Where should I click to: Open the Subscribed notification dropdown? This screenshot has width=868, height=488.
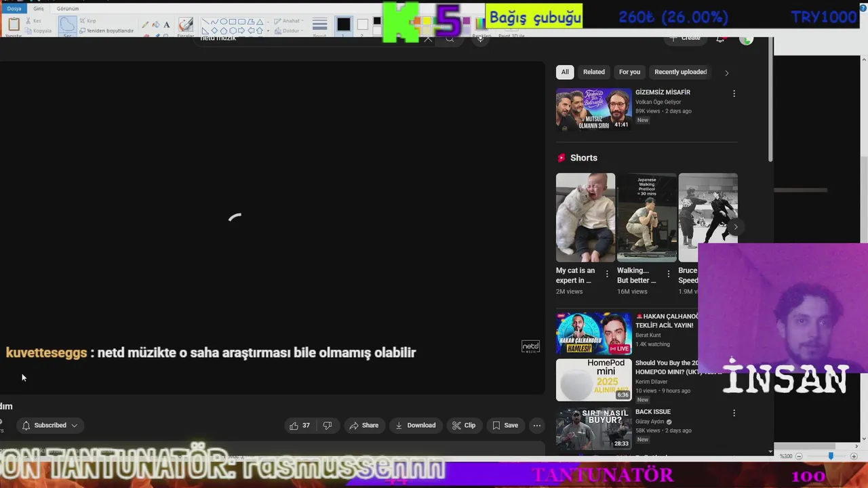[50, 426]
